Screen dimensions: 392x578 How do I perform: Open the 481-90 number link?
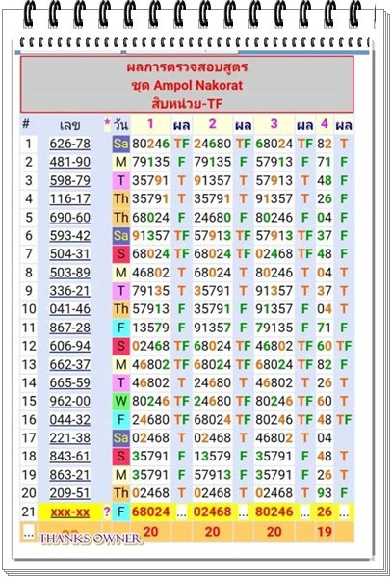pos(70,162)
